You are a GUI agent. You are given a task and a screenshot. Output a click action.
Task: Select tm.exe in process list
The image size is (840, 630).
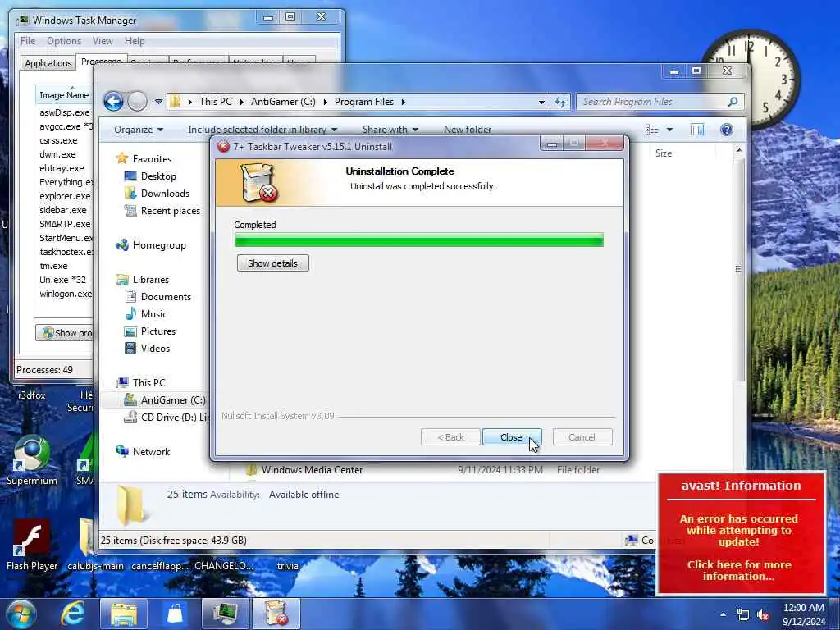[53, 266]
